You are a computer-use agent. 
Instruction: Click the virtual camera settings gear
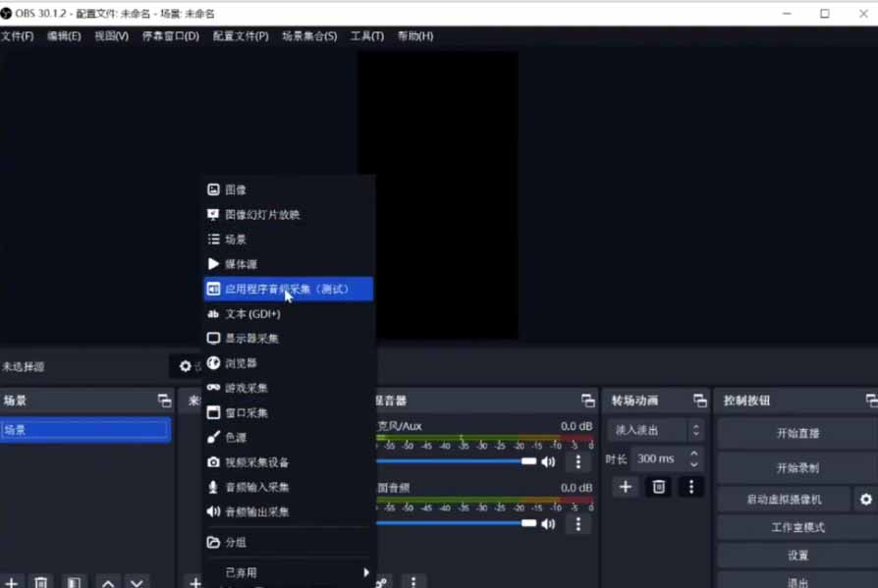point(865,500)
